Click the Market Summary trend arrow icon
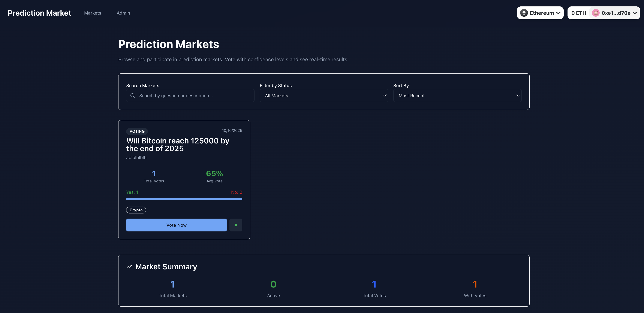Screen dimensions: 644x313 (129, 267)
